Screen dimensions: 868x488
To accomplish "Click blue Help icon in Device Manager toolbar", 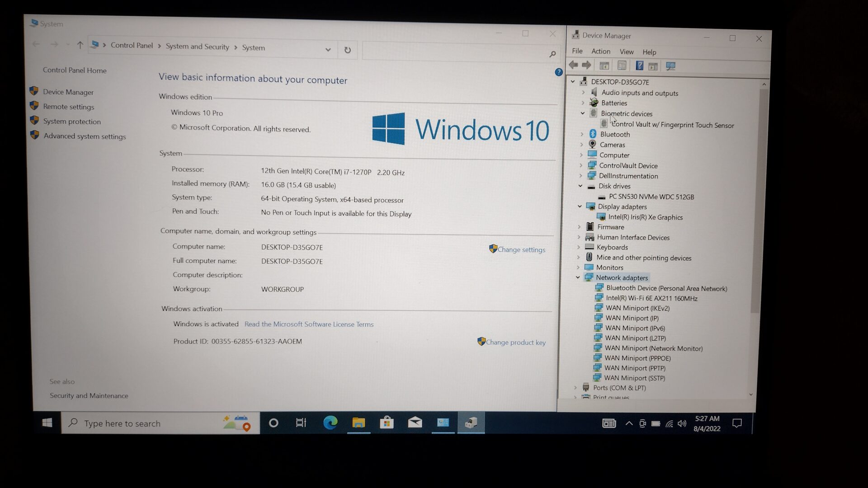I will (x=639, y=66).
